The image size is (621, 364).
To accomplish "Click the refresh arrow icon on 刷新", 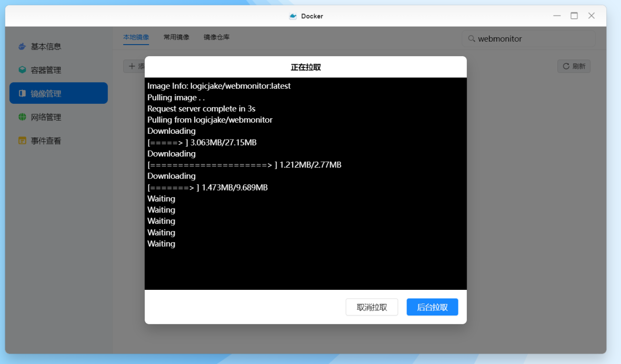I will pyautogui.click(x=566, y=66).
